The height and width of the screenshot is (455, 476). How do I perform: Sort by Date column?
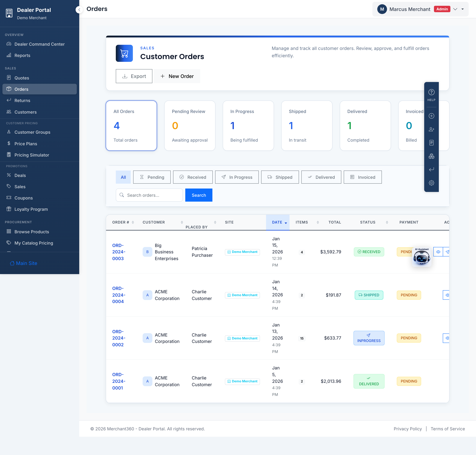278,222
